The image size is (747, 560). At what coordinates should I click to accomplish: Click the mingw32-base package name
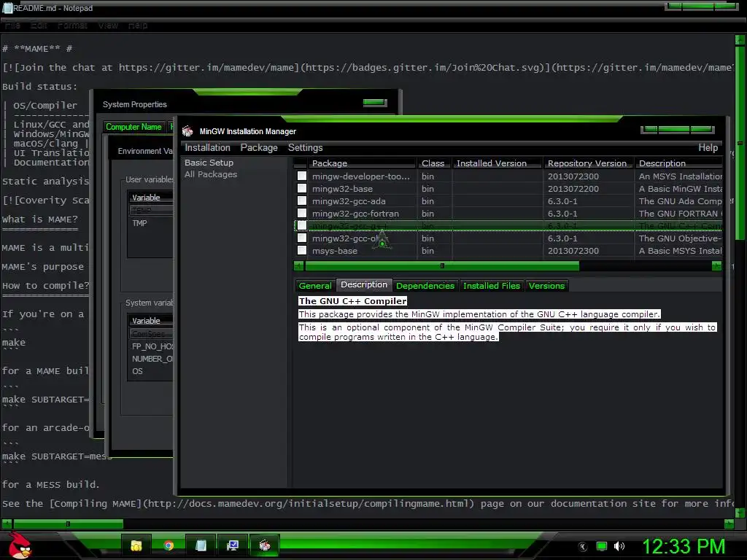pyautogui.click(x=342, y=189)
